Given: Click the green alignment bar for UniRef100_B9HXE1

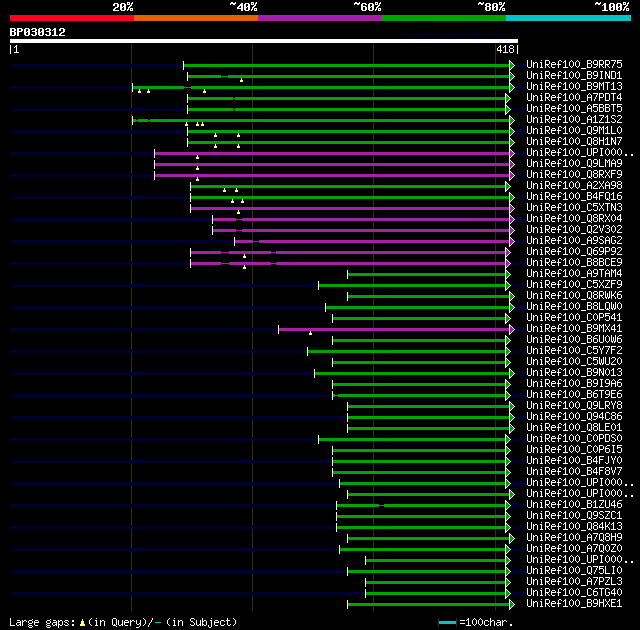Looking at the screenshot, I should (429, 605).
